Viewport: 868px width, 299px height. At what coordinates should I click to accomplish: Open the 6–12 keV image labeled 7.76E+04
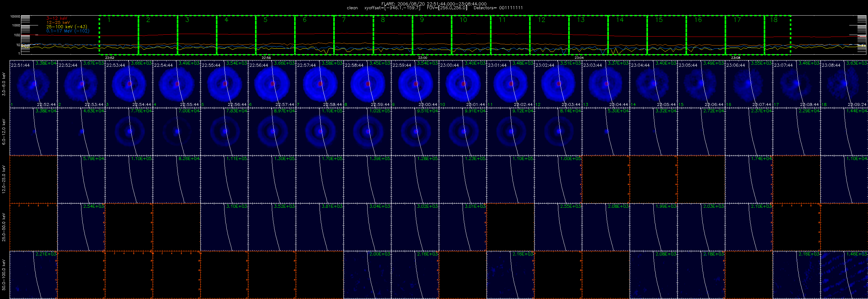(129, 132)
